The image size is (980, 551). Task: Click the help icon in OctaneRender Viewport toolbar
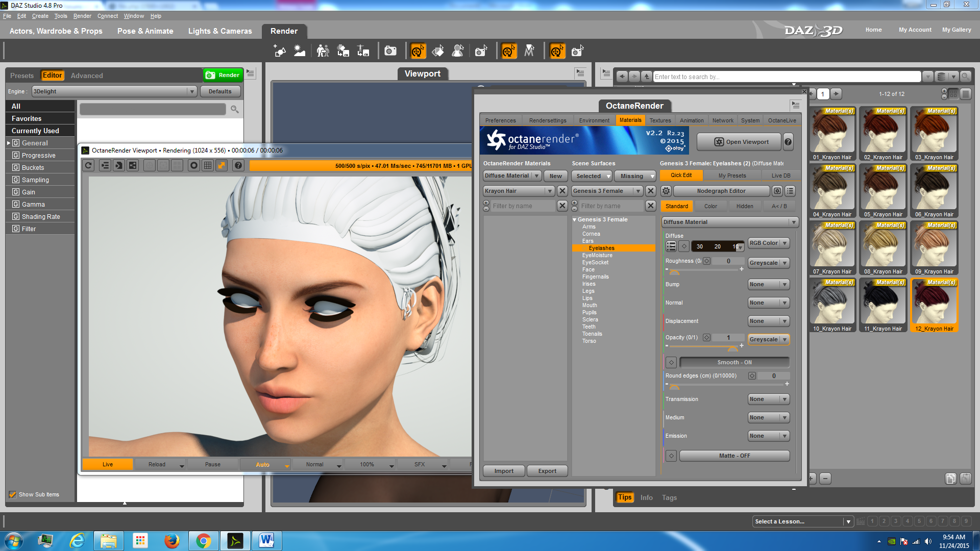(x=238, y=165)
